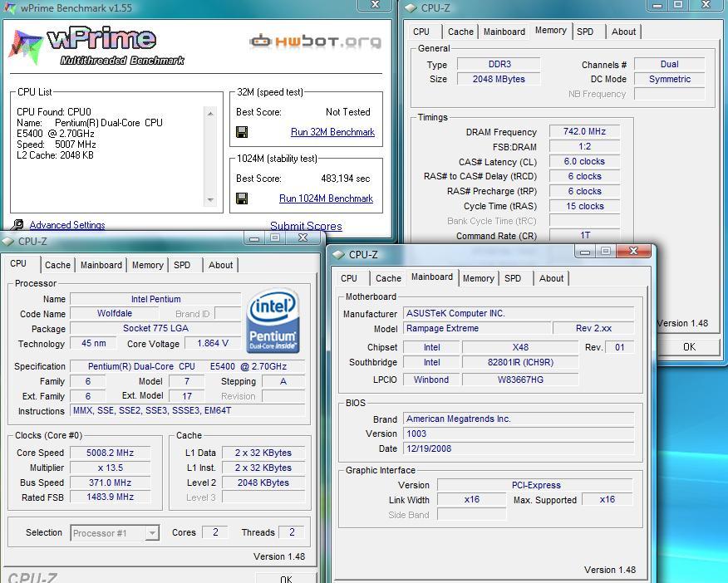This screenshot has height=583, width=728.
Task: Click the CPU List scroll down arrow
Action: point(210,200)
